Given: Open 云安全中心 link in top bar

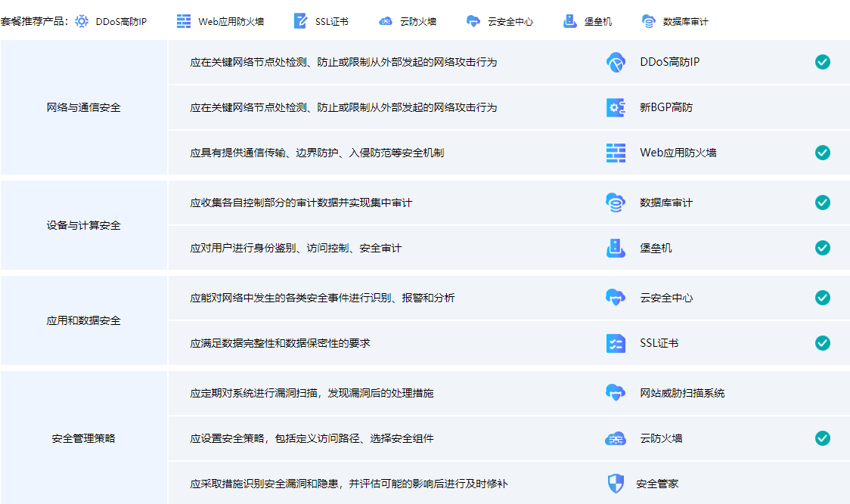Looking at the screenshot, I should tap(510, 22).
